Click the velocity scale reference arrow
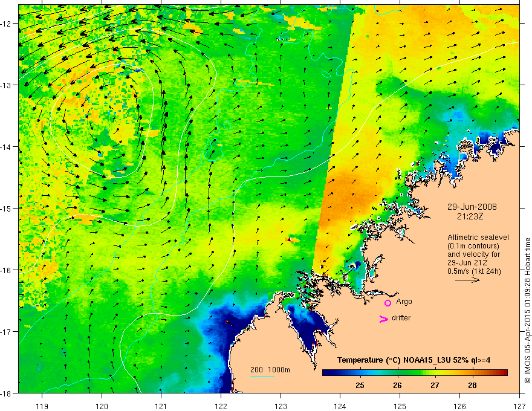Screen dimensions: 532x411 (467, 280)
